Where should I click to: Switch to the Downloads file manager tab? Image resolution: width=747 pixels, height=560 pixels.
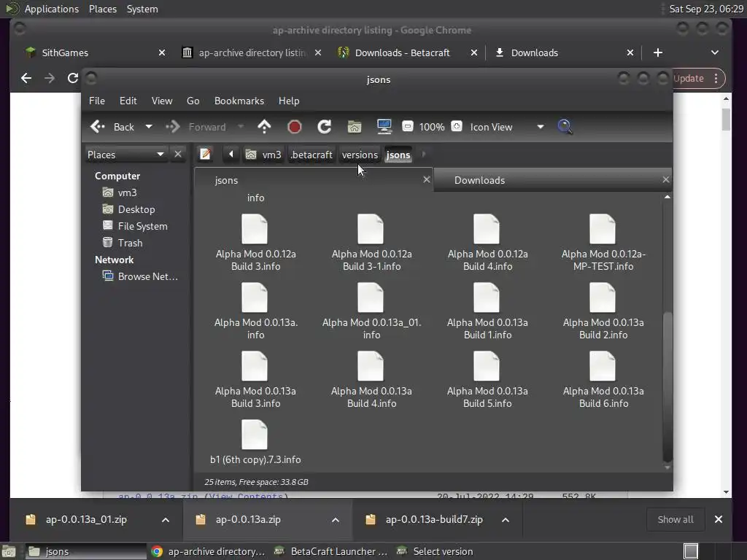pos(479,181)
